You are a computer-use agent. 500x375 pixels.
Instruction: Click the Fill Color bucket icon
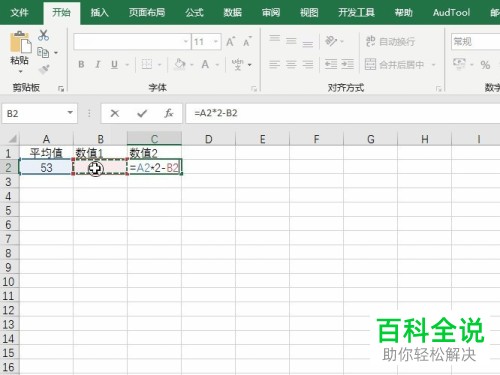(x=180, y=64)
